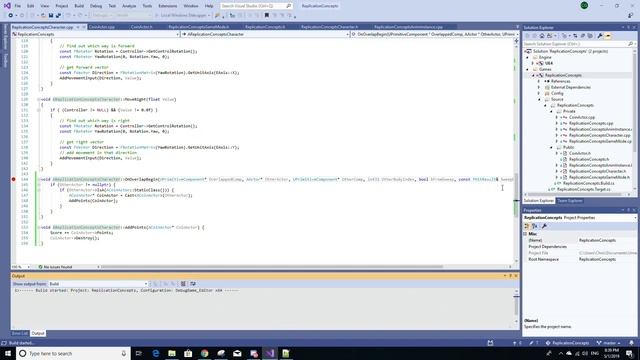
Task: Click the Properties categorized view icon
Action: pos(527,226)
